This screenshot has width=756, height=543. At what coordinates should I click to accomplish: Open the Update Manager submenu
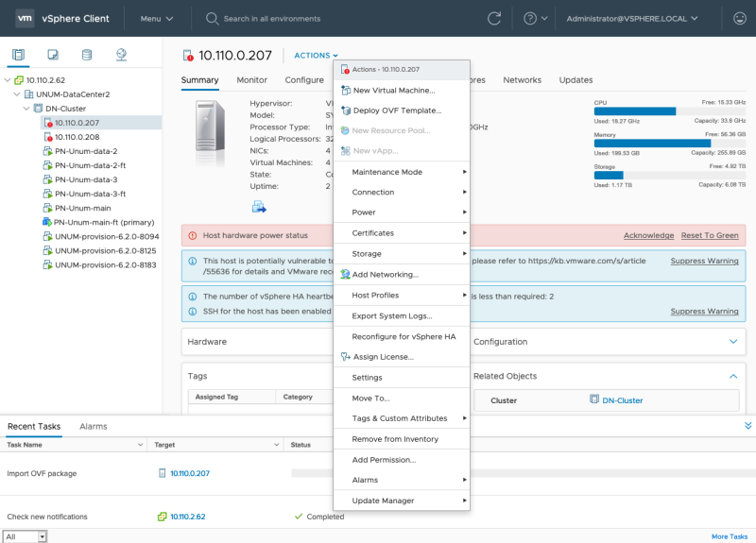401,501
